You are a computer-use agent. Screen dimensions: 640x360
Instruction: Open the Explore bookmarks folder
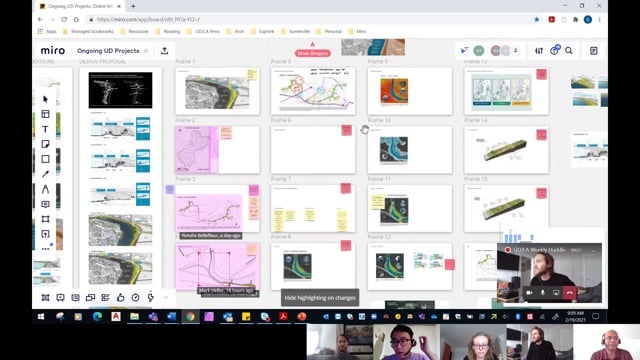click(262, 31)
